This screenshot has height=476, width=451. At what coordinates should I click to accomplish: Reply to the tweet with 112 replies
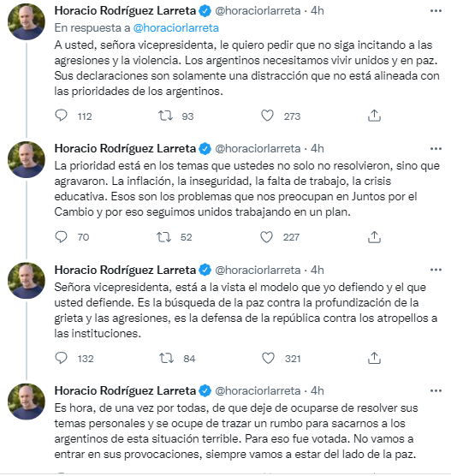[x=61, y=116]
